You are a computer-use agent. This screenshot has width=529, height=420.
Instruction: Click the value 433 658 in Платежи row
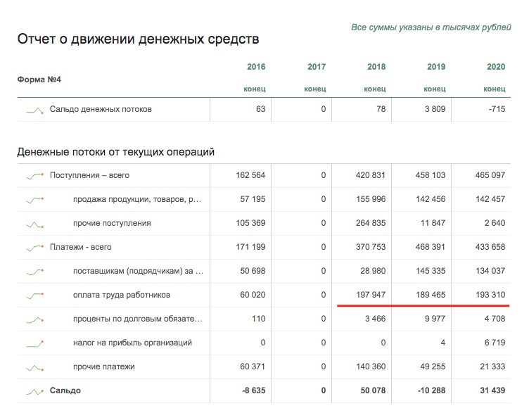(x=490, y=247)
